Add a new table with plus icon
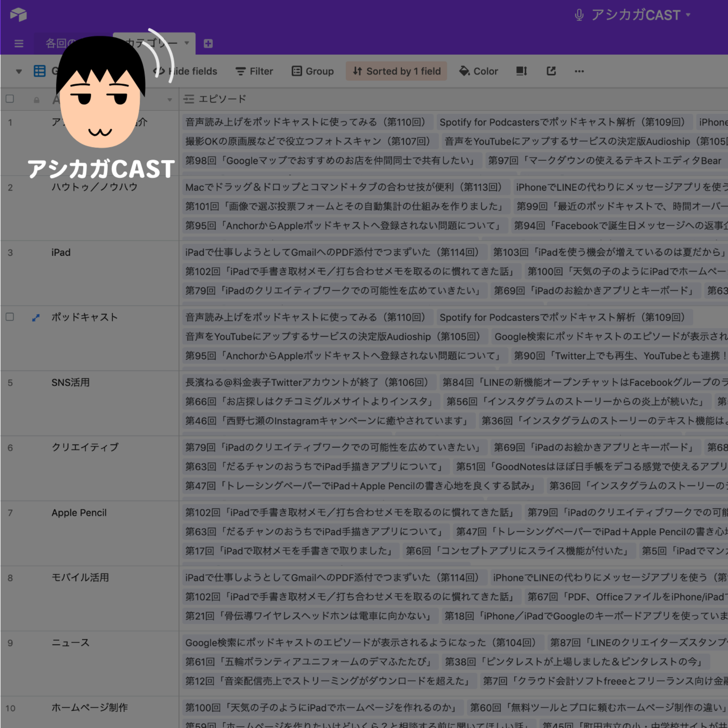The width and height of the screenshot is (728, 728). [x=208, y=44]
